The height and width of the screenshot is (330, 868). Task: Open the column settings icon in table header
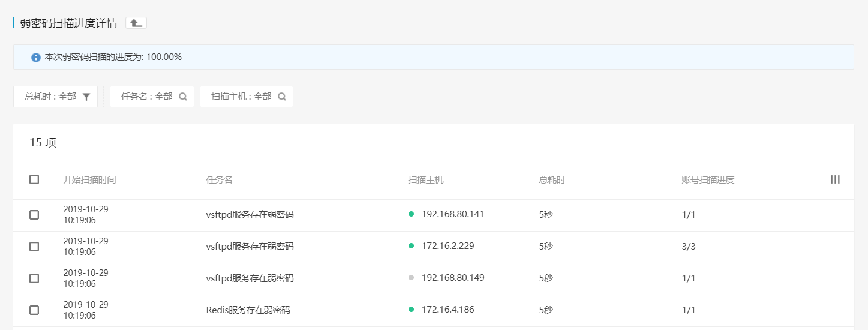click(x=835, y=179)
